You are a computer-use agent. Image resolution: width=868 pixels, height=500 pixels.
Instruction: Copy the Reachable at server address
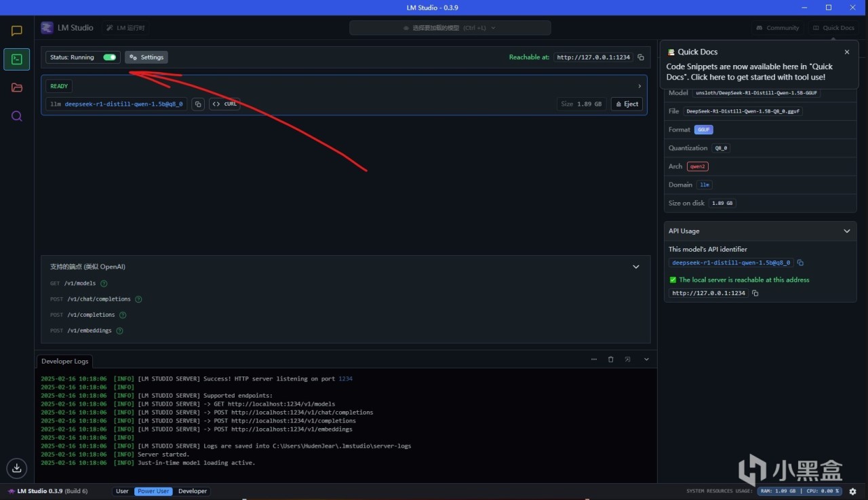[641, 58]
